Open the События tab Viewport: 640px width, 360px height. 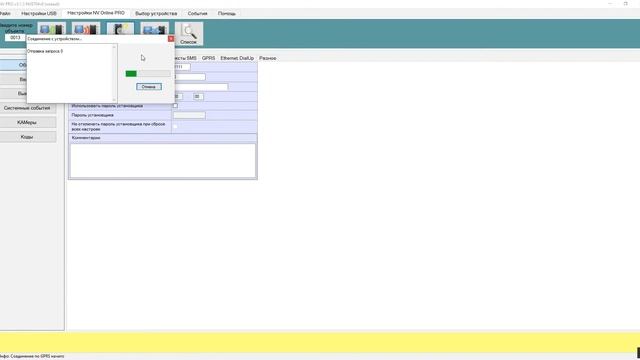point(198,13)
